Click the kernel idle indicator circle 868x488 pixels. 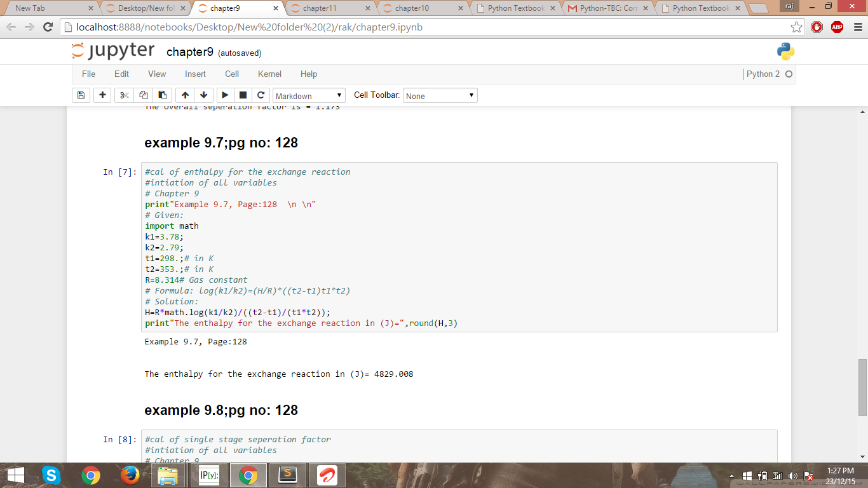(789, 74)
